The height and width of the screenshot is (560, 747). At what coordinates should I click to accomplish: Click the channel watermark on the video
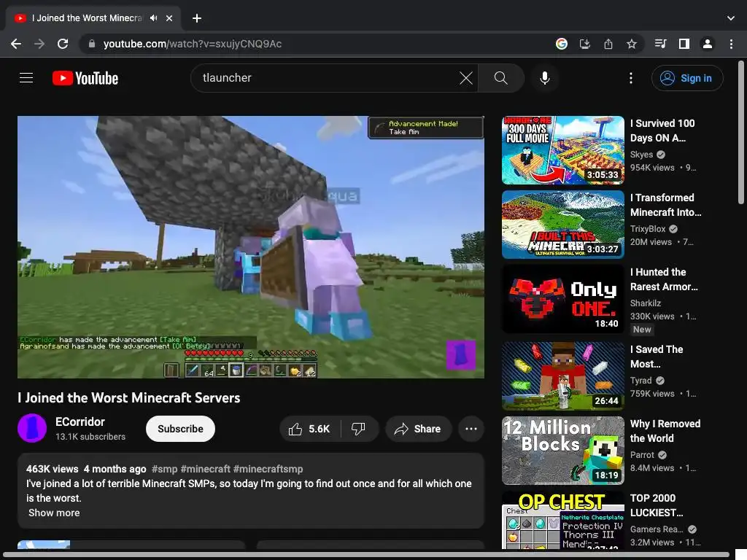click(x=460, y=355)
